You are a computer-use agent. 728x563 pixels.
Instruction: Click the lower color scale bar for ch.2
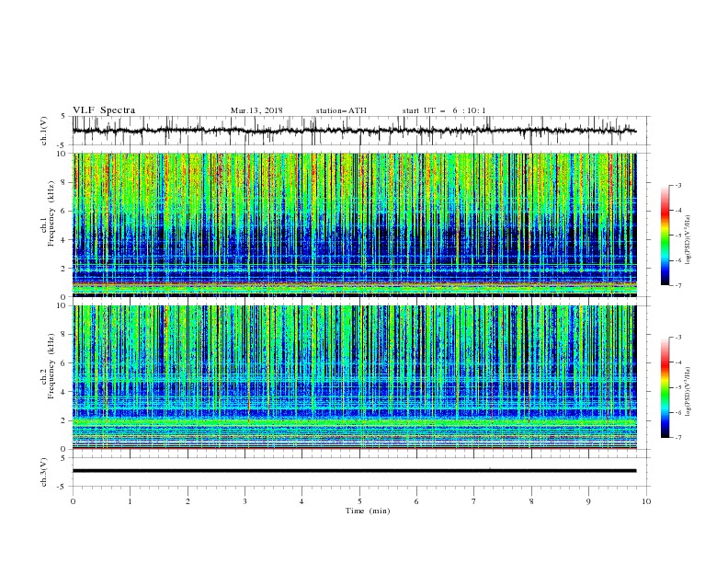tap(665, 387)
